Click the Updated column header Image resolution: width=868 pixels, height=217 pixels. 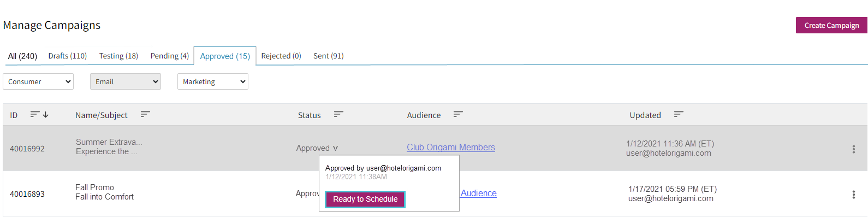tap(645, 115)
